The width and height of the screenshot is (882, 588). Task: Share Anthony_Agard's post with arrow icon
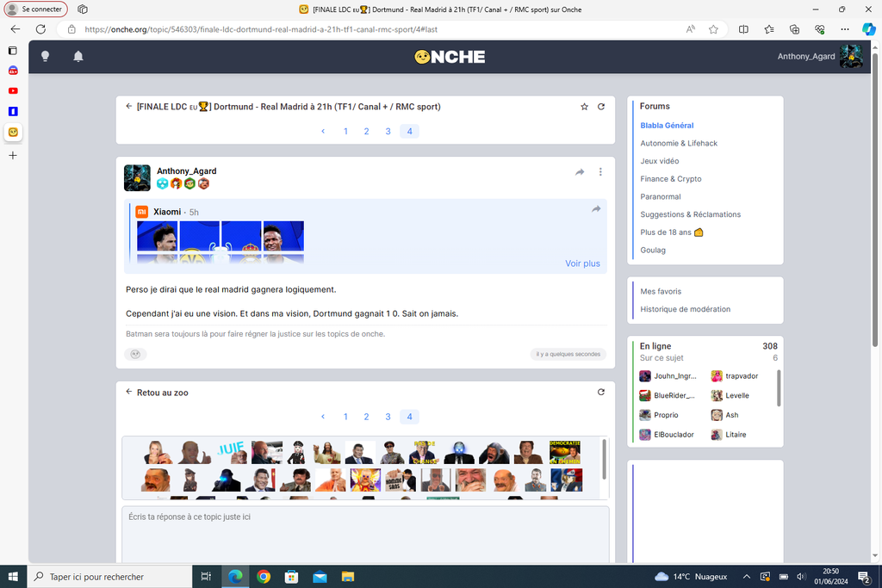[580, 172]
